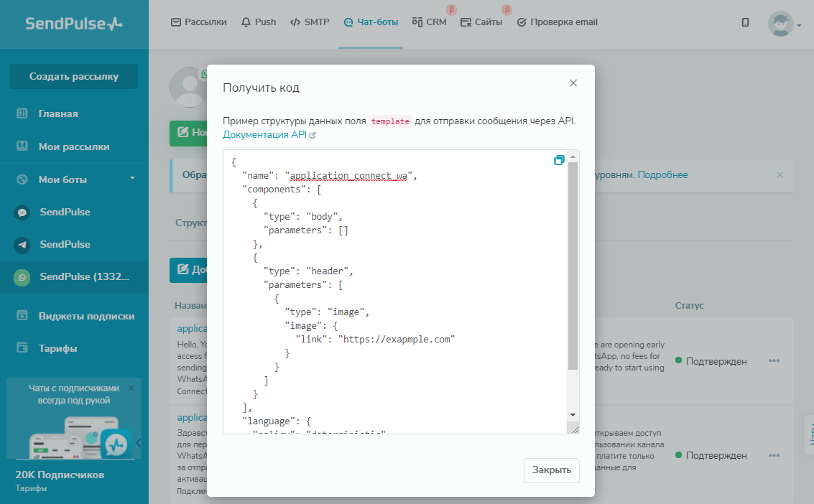Screen dimensions: 814x504
Task: Close the Получить код dialog with X
Action: 573,83
